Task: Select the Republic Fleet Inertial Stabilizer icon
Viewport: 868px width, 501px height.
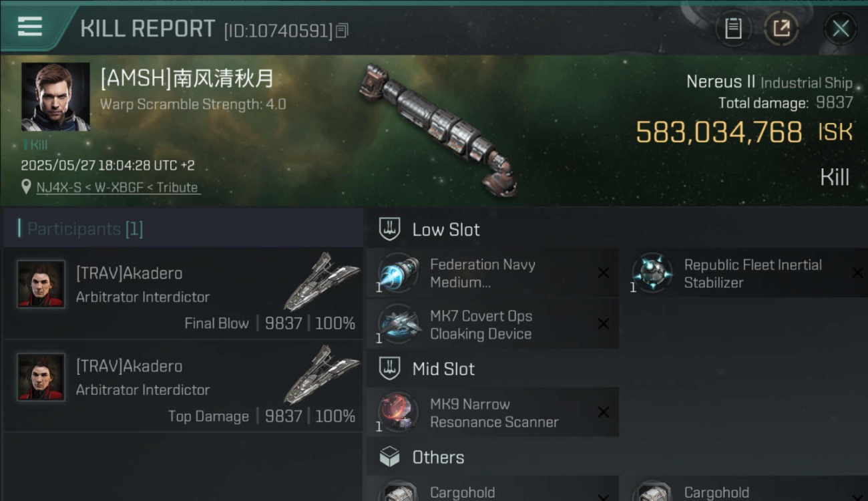Action: (652, 273)
